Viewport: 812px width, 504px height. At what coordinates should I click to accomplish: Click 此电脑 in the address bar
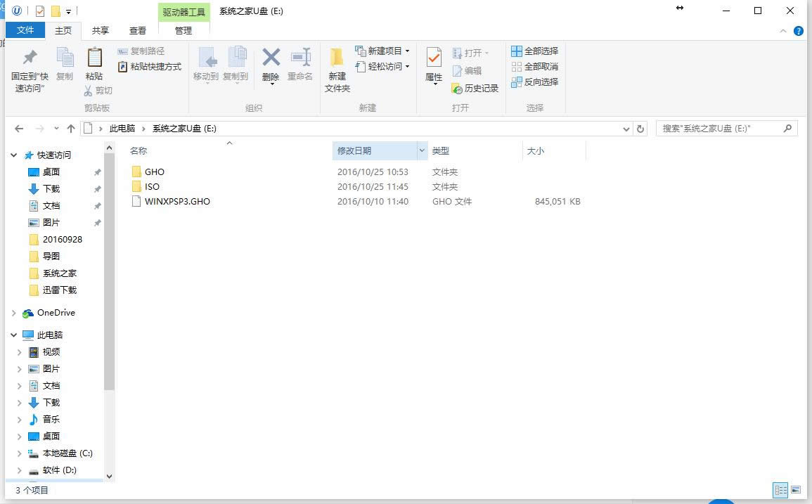(122, 129)
